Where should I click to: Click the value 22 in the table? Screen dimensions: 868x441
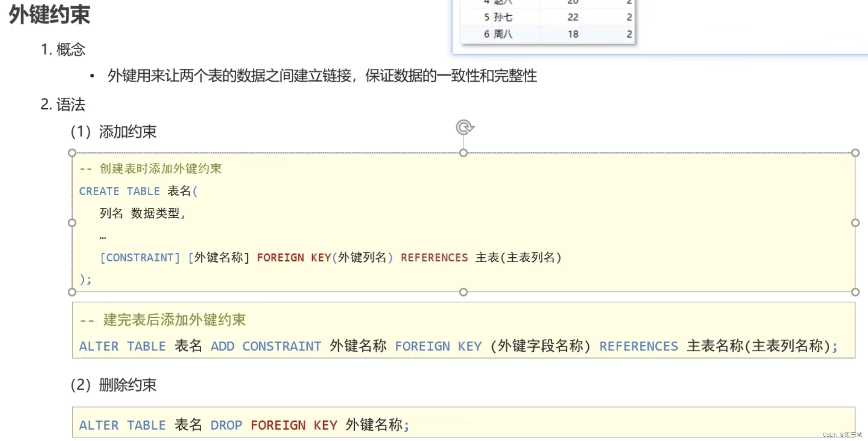pyautogui.click(x=573, y=17)
